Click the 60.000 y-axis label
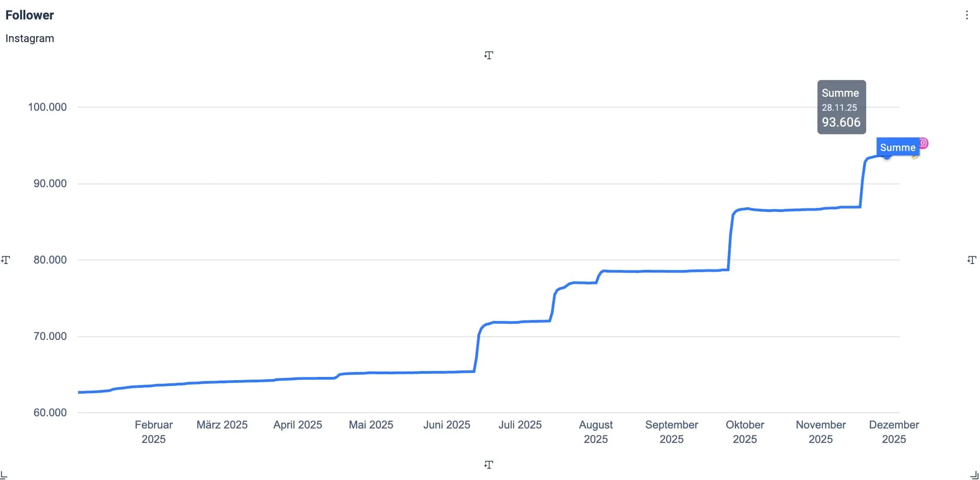This screenshot has width=980, height=480. point(50,413)
